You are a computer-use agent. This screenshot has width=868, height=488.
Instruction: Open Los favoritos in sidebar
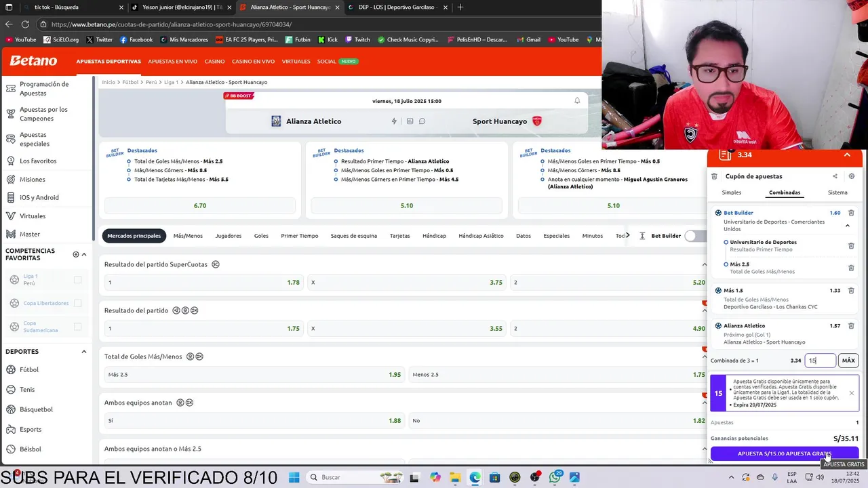[x=38, y=161]
